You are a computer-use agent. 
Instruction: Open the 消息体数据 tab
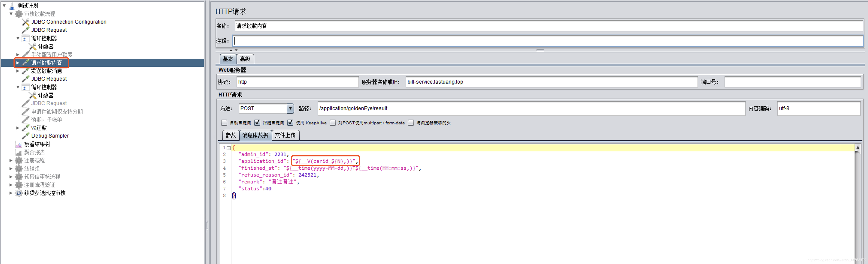point(255,135)
